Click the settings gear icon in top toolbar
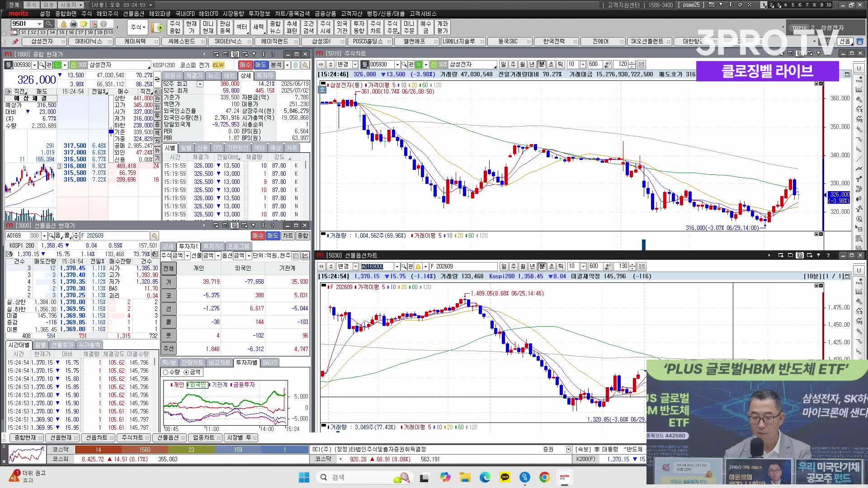The height and width of the screenshot is (488, 868). click(104, 24)
